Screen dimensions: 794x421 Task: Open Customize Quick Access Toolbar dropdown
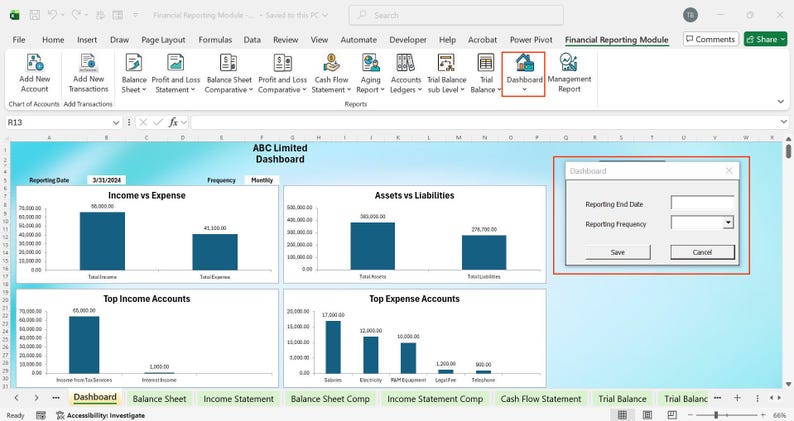click(136, 15)
